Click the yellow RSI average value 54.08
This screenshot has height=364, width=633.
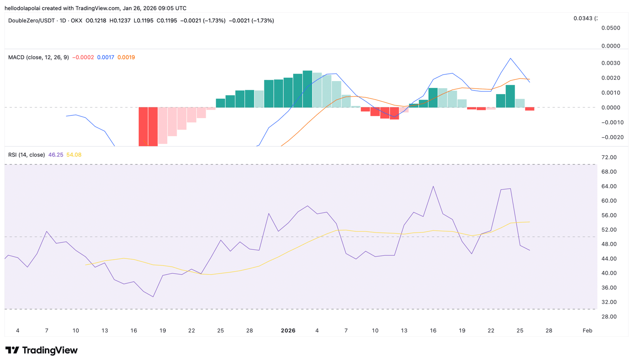74,155
